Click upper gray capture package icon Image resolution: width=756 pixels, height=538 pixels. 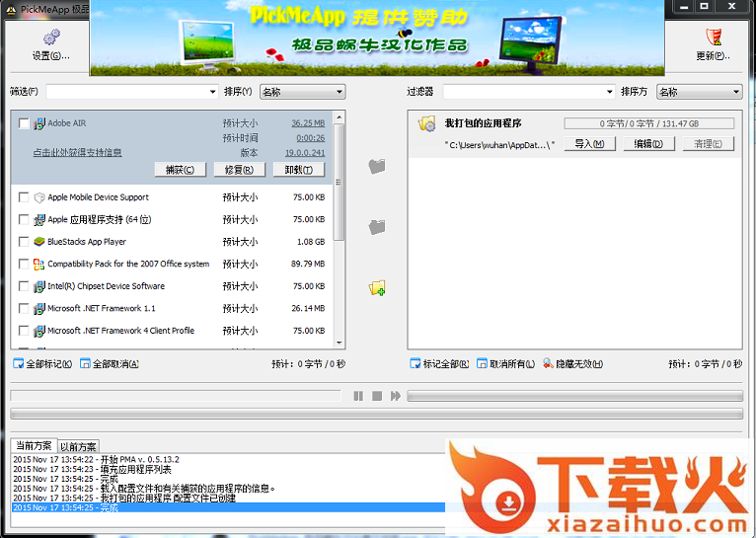click(x=377, y=166)
